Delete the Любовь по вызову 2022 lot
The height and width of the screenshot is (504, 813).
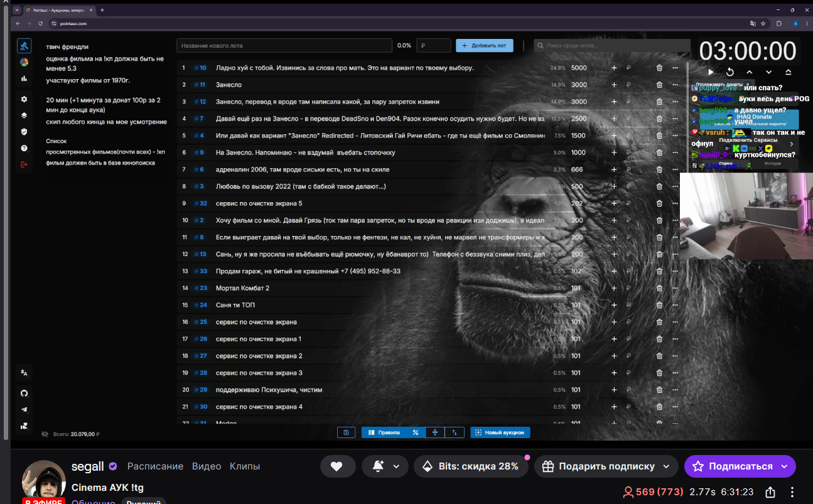coord(659,186)
